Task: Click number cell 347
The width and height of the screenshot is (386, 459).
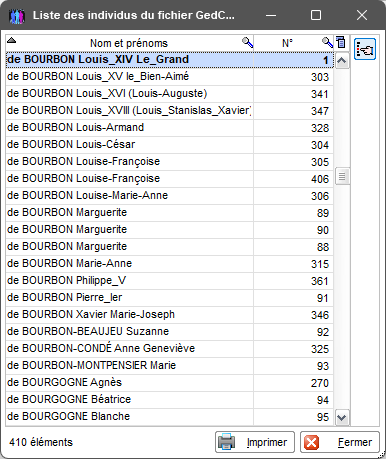Action: [x=294, y=111]
